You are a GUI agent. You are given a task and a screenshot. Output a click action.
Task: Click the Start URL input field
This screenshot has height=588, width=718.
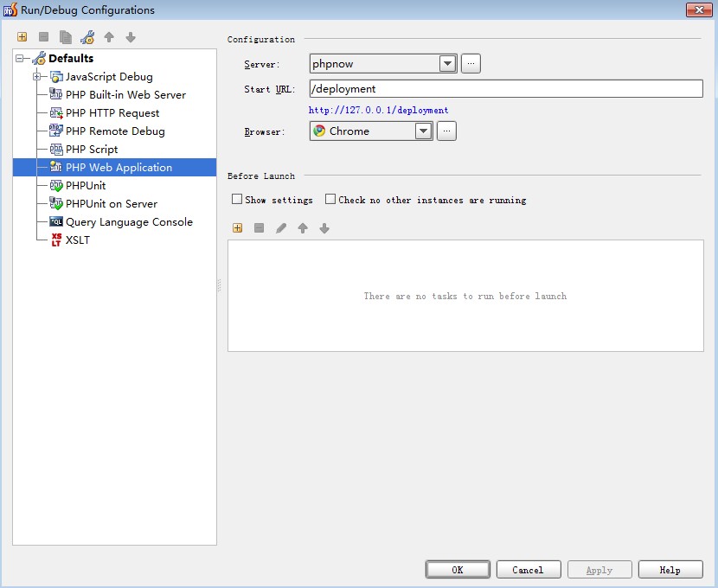(506, 89)
